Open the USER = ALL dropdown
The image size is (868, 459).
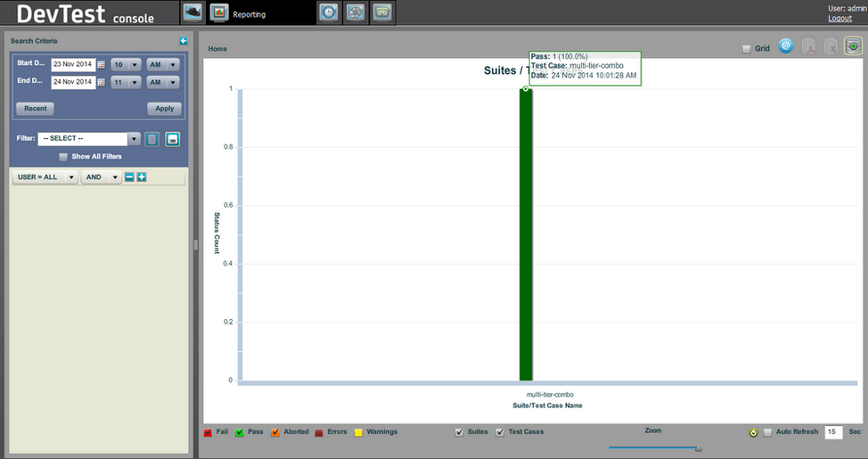(x=45, y=177)
